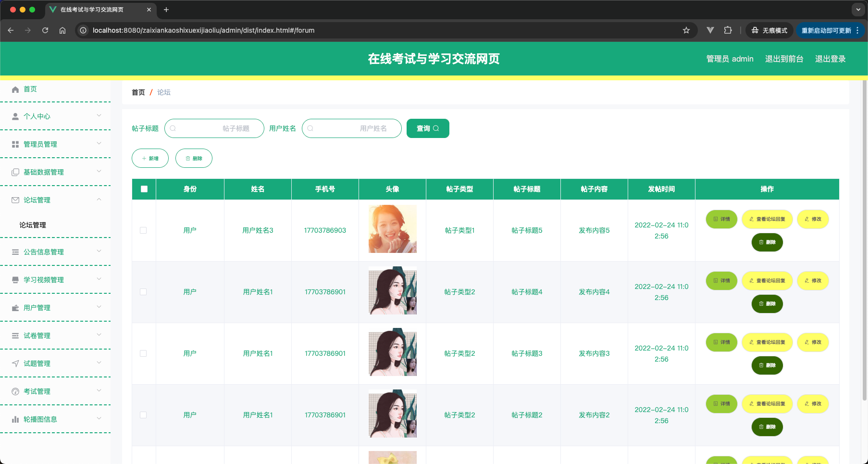Screen dimensions: 868x464
Task: Click the list icon beside 公告信息管理
Action: 15,252
